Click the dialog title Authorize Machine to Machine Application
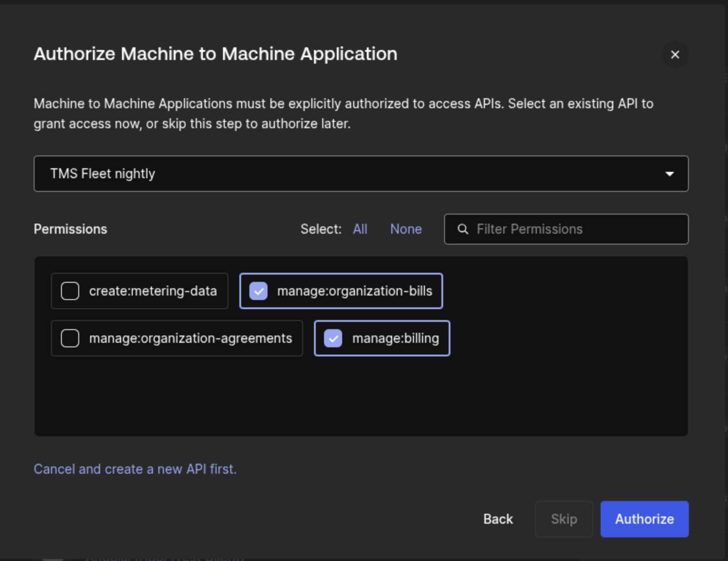Image resolution: width=728 pixels, height=561 pixels. coord(216,54)
